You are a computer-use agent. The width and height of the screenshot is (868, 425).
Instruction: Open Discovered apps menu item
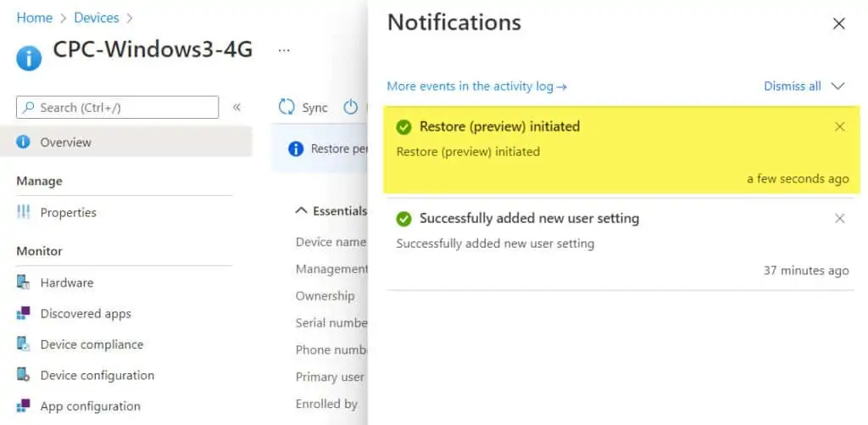86,314
